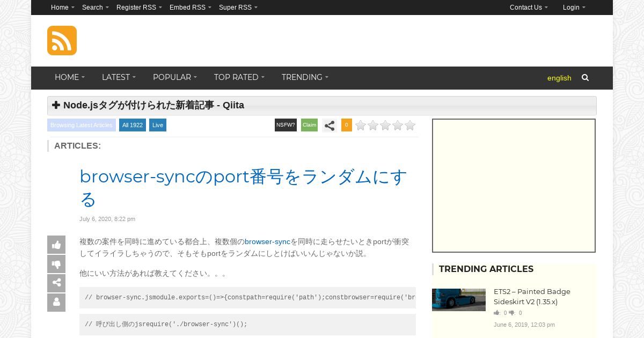Rate the feed four stars

pyautogui.click(x=398, y=126)
